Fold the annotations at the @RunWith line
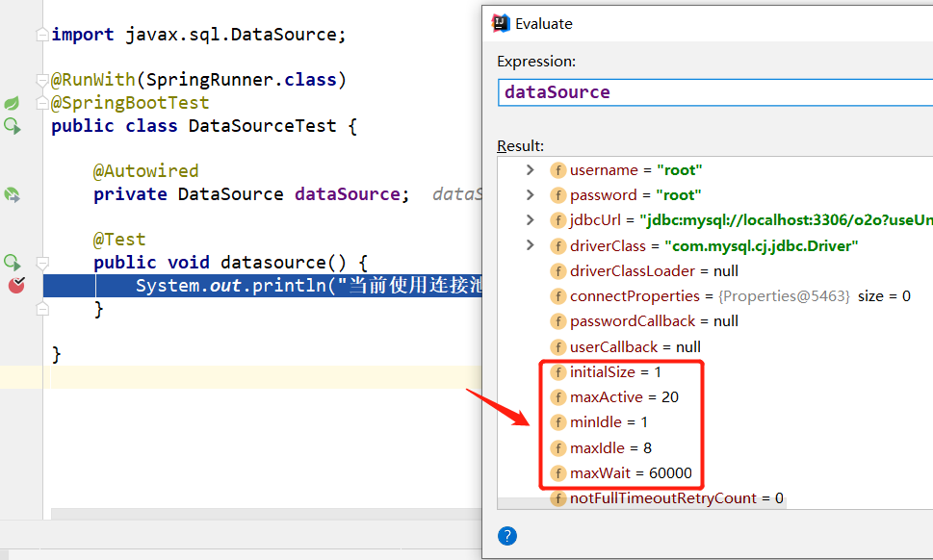933x560 pixels. [x=42, y=80]
